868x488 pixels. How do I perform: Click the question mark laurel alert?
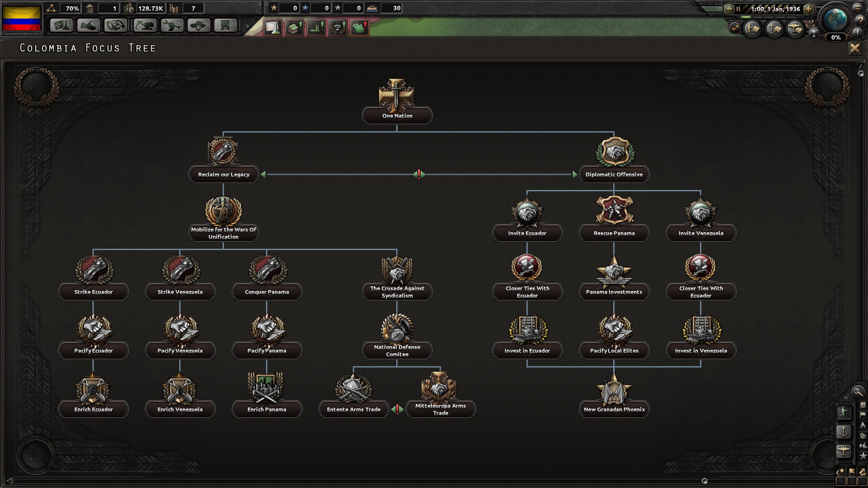point(338,28)
